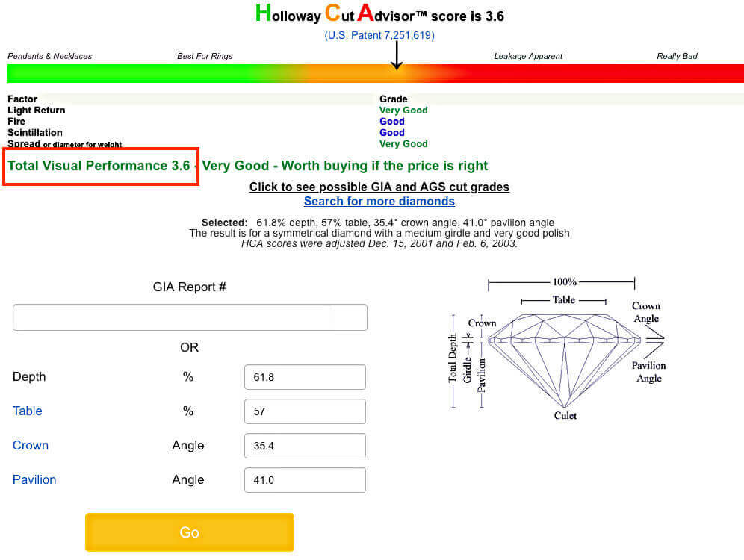Open the Search for more diamonds link
This screenshot has width=744, height=560.
(x=379, y=201)
